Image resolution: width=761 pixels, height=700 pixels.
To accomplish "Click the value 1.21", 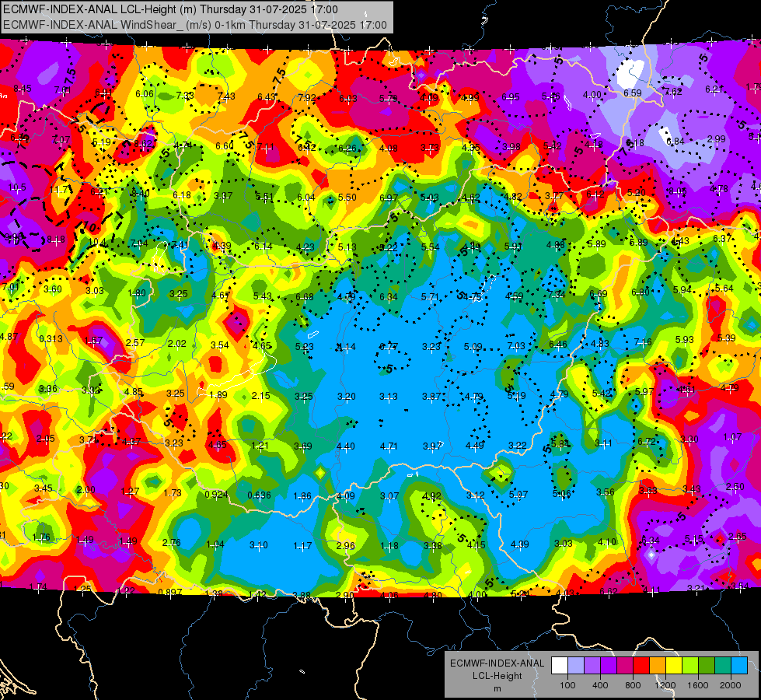I will [x=260, y=445].
